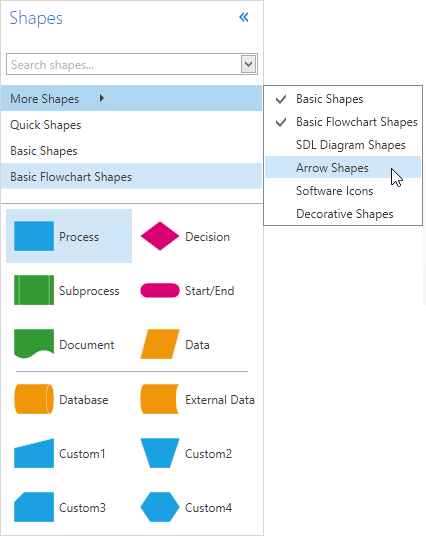Screen dimensions: 426x538
Task: Choose the blue Custom4 hexagon shape
Action: pyautogui.click(x=160, y=507)
